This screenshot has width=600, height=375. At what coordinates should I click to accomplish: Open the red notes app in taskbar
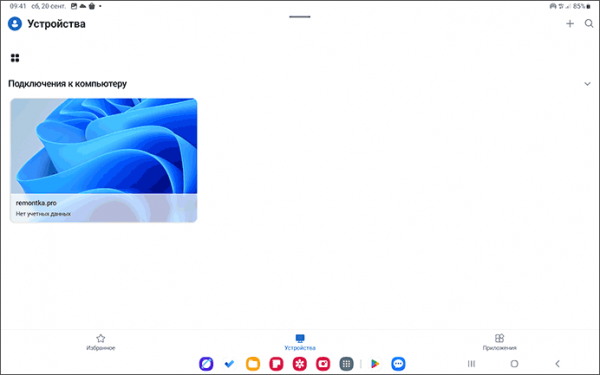(x=276, y=364)
